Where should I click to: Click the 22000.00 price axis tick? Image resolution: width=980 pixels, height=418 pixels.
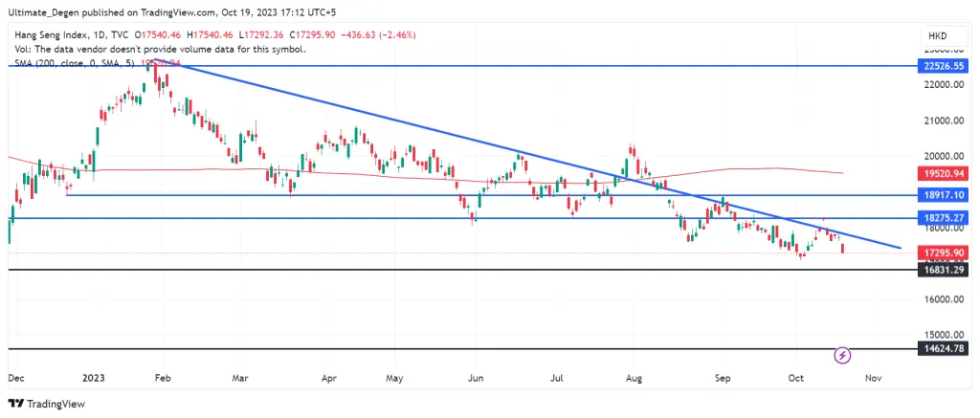point(942,85)
